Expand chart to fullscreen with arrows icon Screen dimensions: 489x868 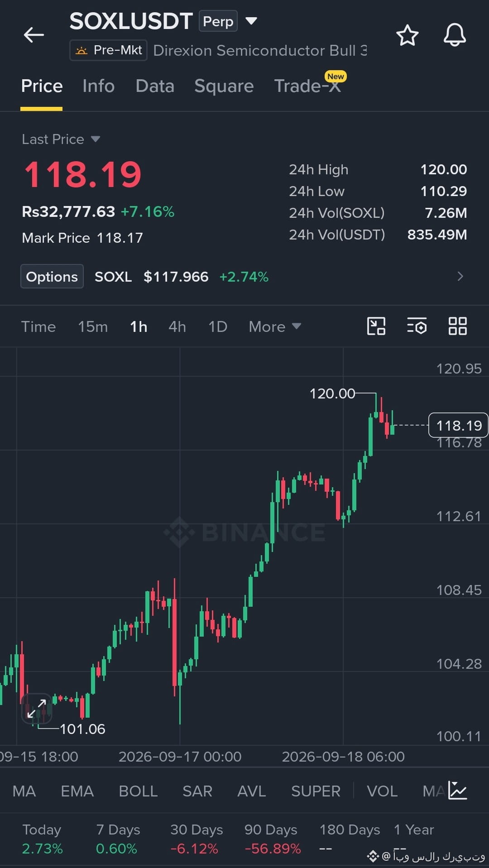(37, 709)
